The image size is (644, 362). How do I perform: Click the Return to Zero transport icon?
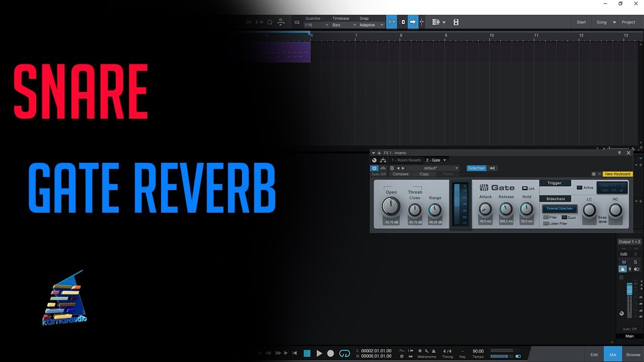(x=295, y=353)
